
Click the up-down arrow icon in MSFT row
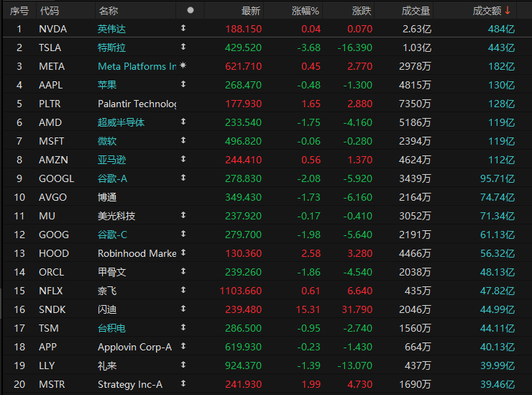coord(183,140)
